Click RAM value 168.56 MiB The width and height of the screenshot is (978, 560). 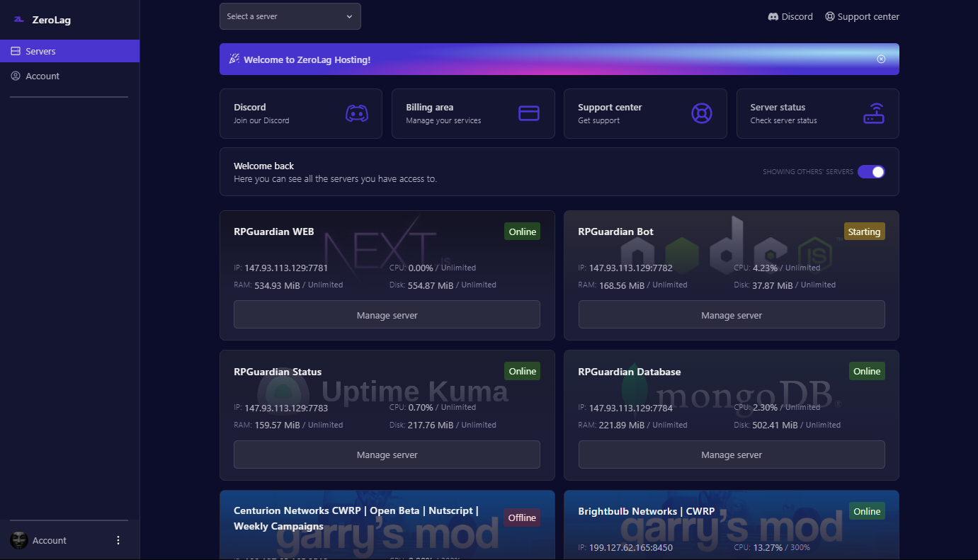click(622, 285)
